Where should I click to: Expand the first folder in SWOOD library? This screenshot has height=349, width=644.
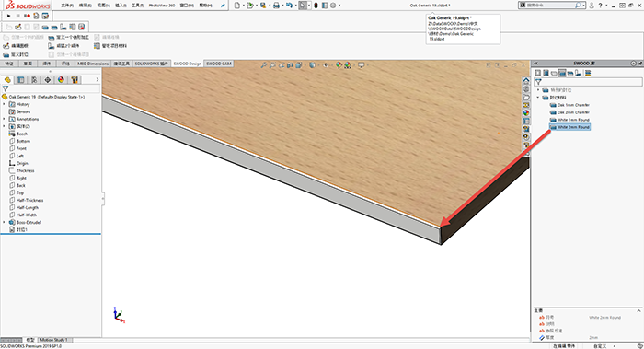click(x=538, y=90)
